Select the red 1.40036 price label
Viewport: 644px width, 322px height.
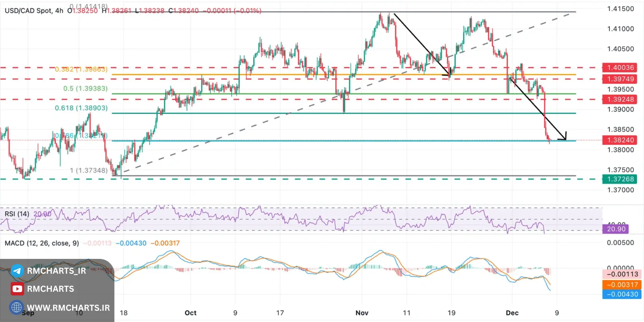tap(620, 68)
